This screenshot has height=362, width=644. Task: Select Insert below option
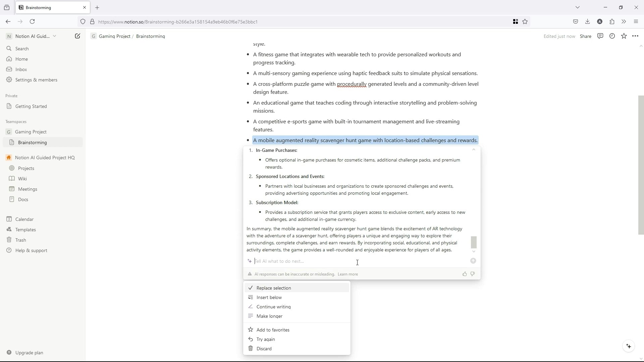pyautogui.click(x=269, y=297)
